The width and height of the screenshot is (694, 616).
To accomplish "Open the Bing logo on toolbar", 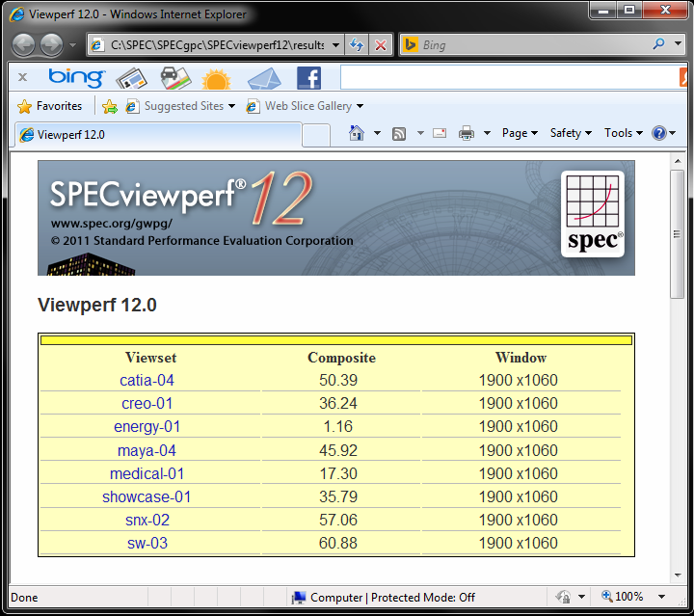I will pyautogui.click(x=77, y=77).
